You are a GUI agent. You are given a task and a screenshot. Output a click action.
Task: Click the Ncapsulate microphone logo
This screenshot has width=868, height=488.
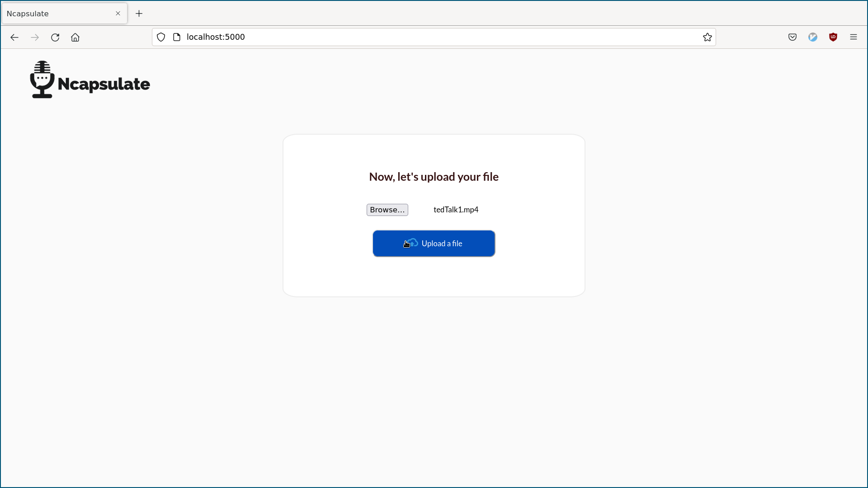(42, 80)
